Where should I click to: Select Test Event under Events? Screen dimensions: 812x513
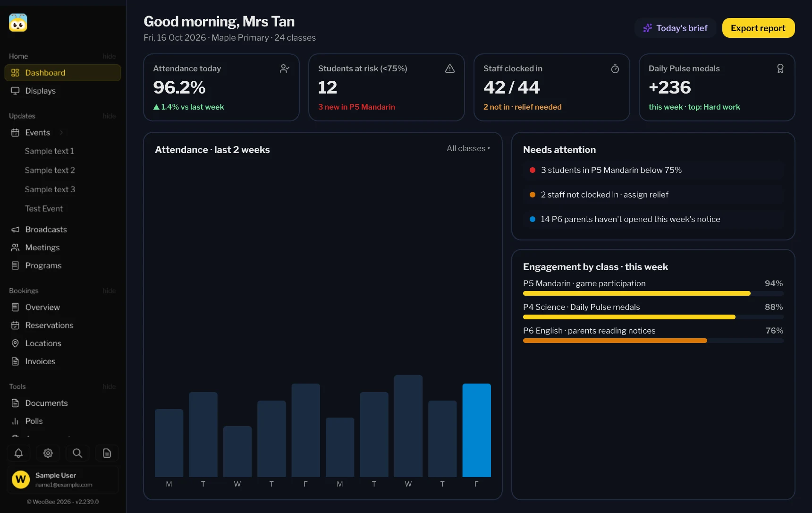pos(44,208)
